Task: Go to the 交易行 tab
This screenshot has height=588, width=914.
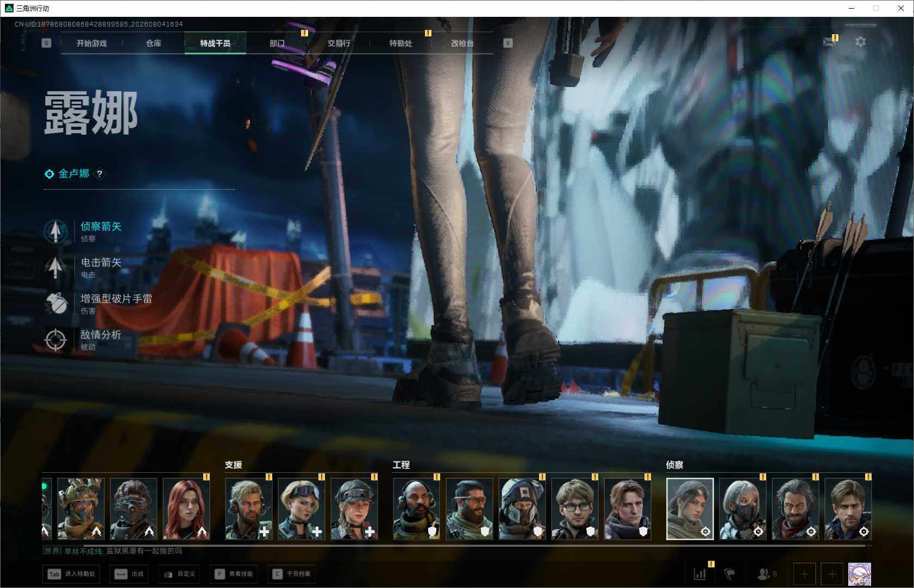Action: (x=339, y=43)
